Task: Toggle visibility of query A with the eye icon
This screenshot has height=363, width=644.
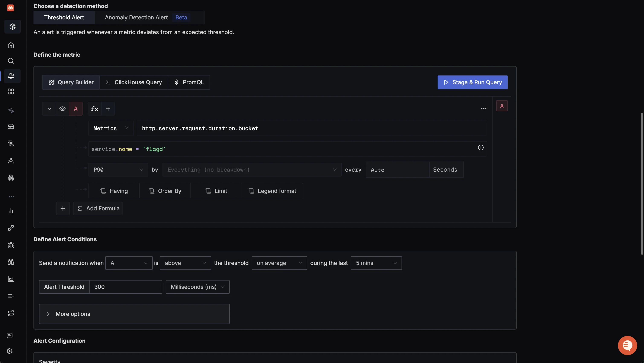Action: [62, 108]
